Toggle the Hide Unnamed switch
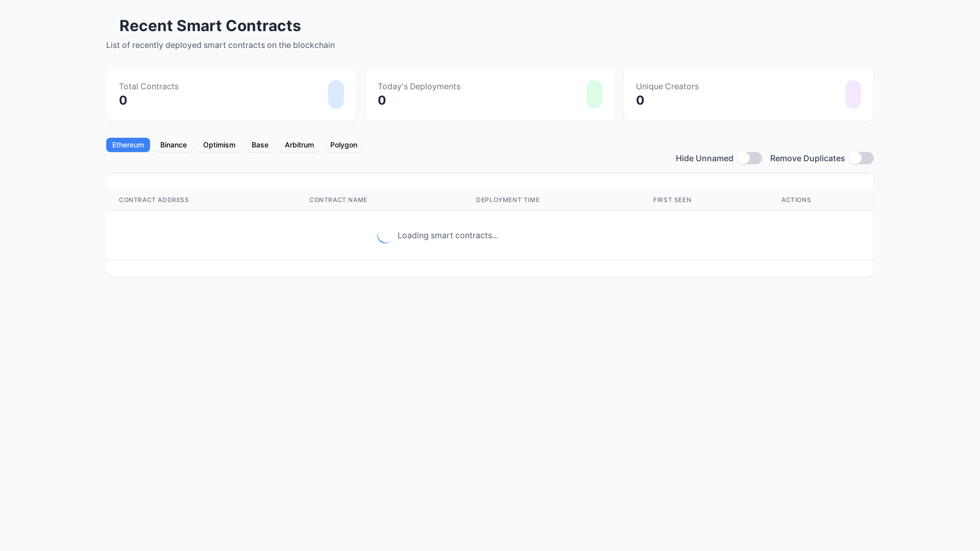 point(750,158)
